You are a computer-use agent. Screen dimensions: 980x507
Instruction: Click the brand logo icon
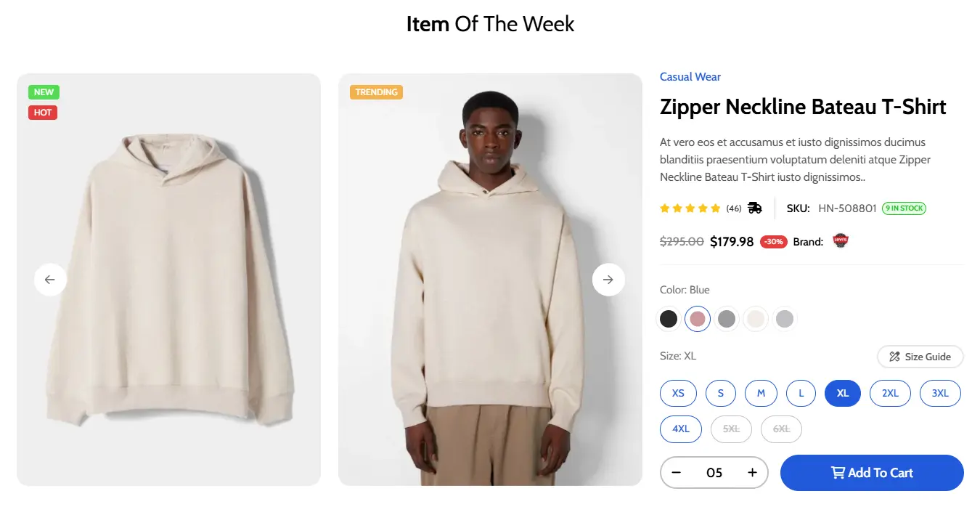(841, 241)
